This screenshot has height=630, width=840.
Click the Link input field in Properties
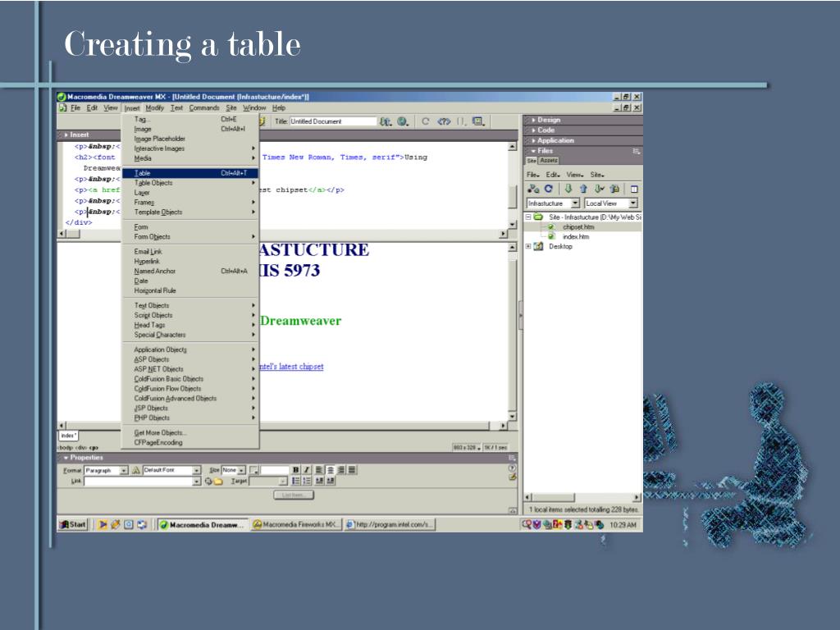pyautogui.click(x=138, y=481)
